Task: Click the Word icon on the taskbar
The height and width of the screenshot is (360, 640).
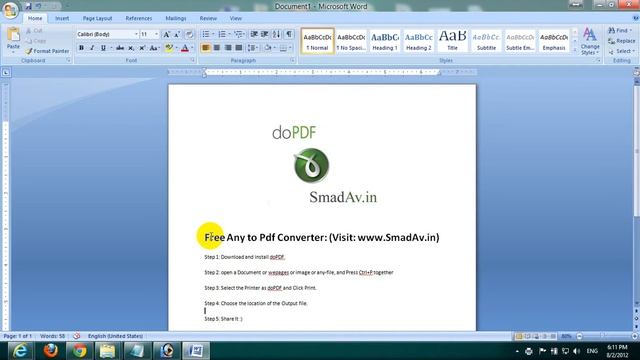Action: (x=196, y=351)
